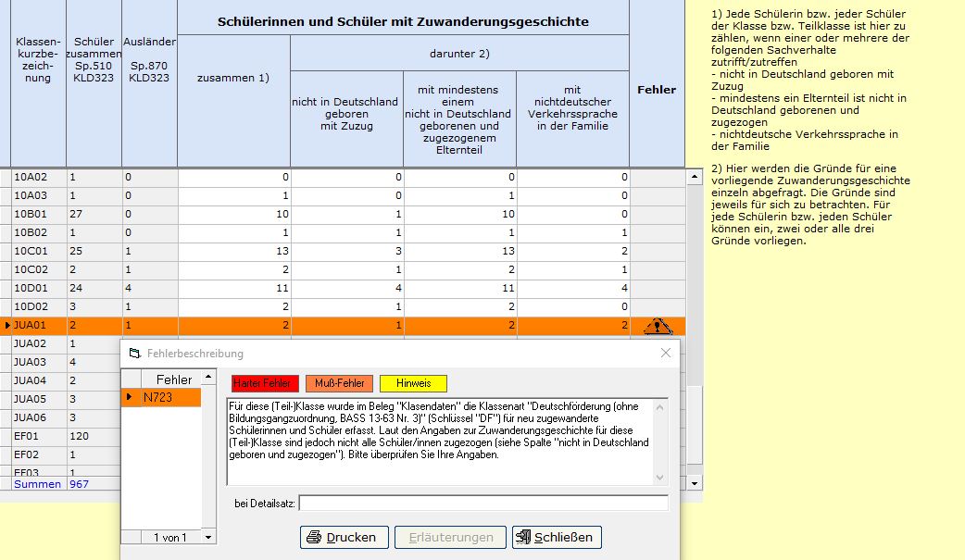The height and width of the screenshot is (560, 965).
Task: Click the Fehler header in the error list
Action: coord(173,380)
